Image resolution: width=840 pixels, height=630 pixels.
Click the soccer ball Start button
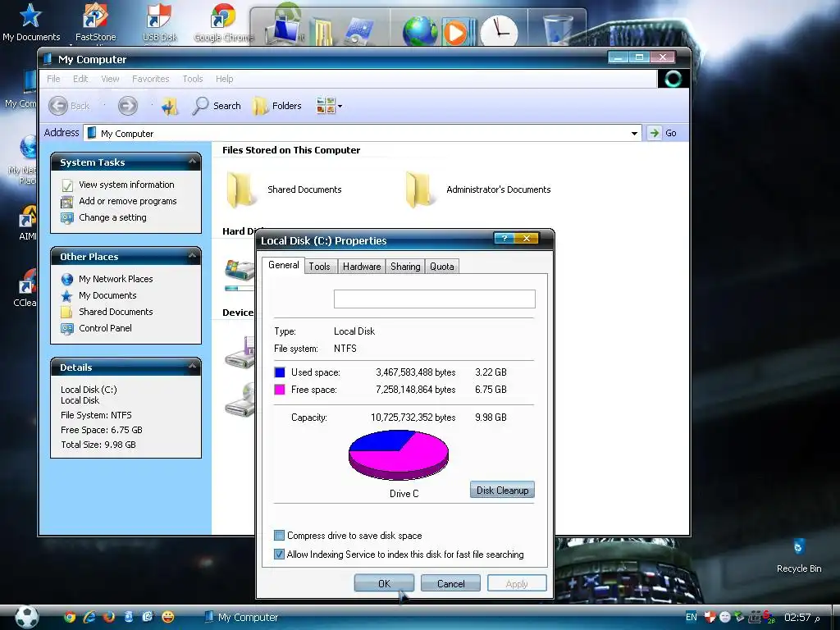coord(26,617)
